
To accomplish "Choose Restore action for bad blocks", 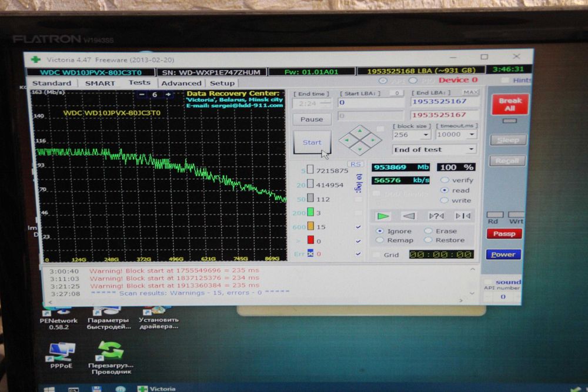I will pos(428,240).
